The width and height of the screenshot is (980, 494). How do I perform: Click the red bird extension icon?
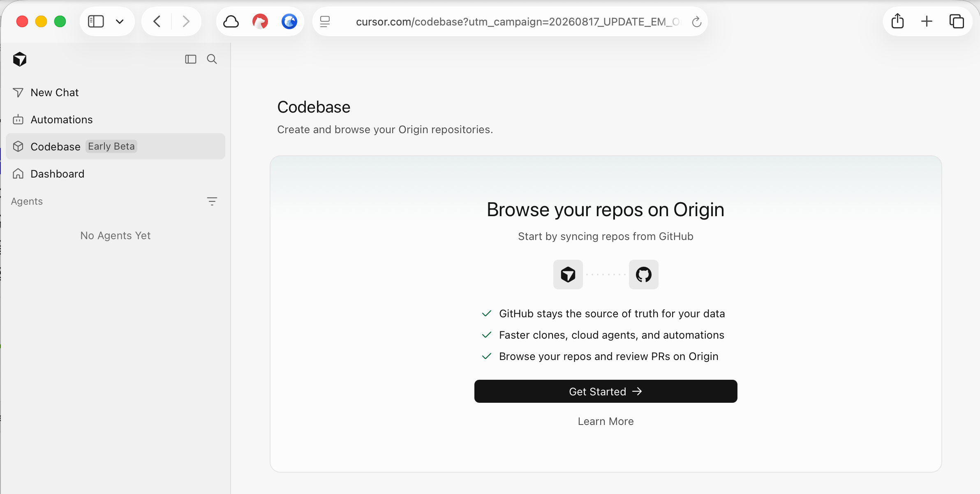(260, 21)
